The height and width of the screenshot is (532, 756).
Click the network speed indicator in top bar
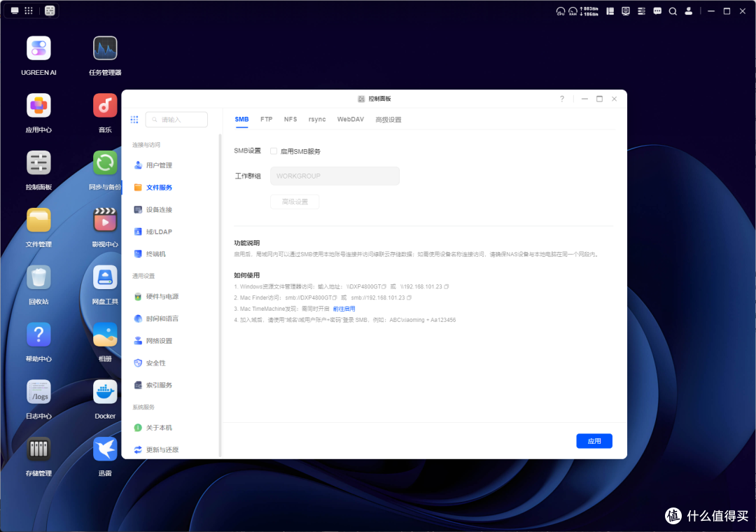pyautogui.click(x=589, y=11)
